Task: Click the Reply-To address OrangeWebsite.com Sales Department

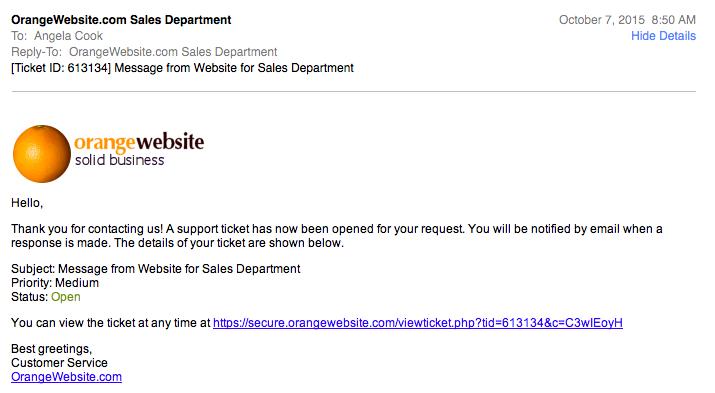Action: [173, 52]
